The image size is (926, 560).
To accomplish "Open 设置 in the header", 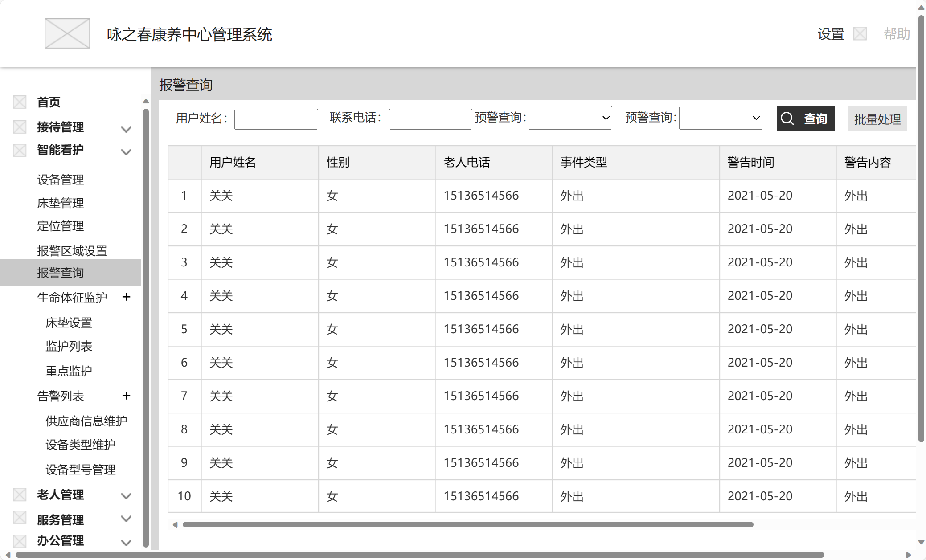I will [831, 34].
